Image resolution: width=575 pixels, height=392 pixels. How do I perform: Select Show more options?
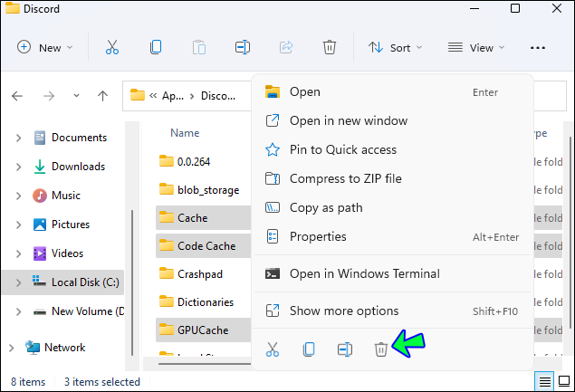pos(344,311)
